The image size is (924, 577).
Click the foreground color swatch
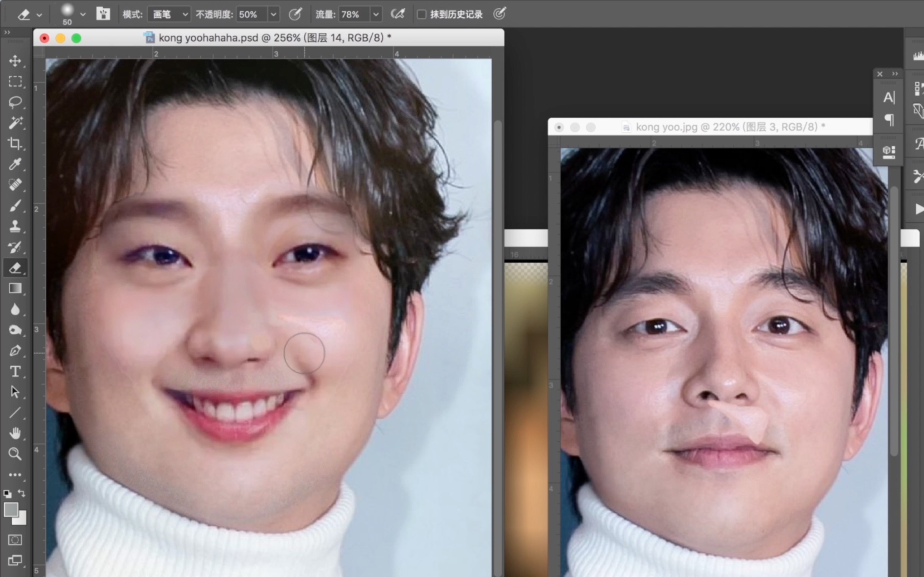11,509
